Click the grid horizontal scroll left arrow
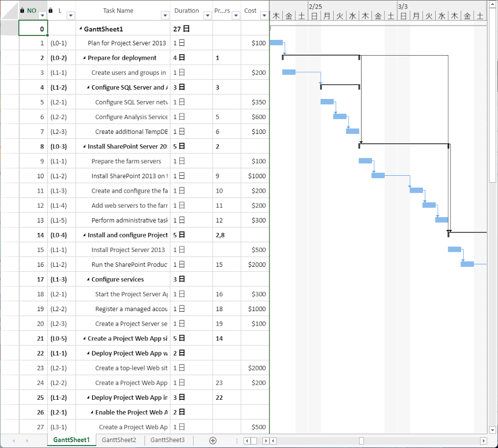This screenshot has width=498, height=448. click(247, 441)
